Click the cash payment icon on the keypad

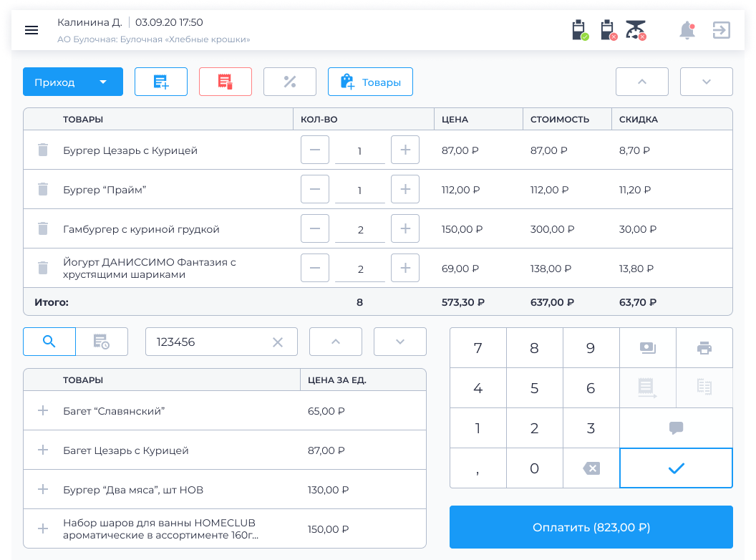point(647,348)
